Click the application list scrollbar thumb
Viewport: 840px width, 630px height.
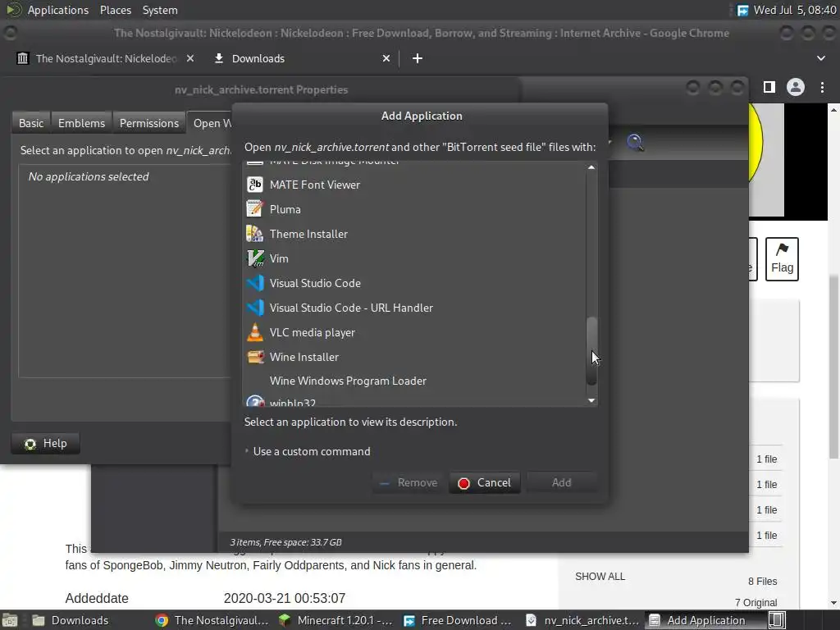[591, 351]
